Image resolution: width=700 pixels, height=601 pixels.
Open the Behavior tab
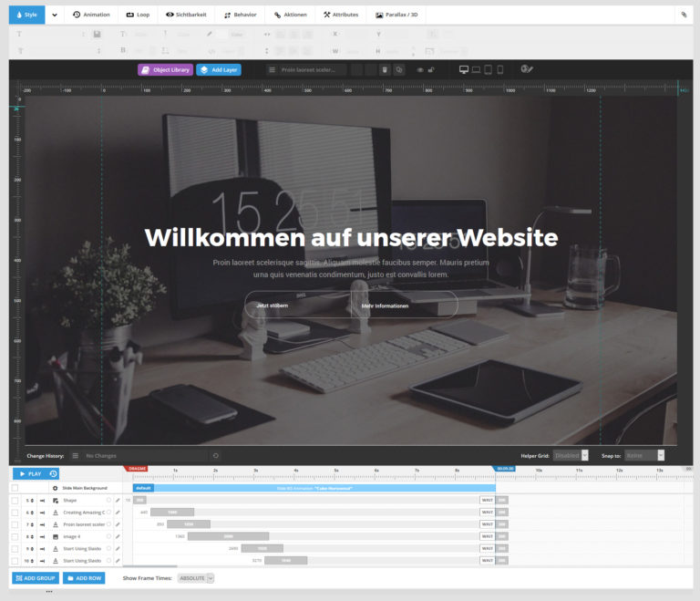click(241, 15)
